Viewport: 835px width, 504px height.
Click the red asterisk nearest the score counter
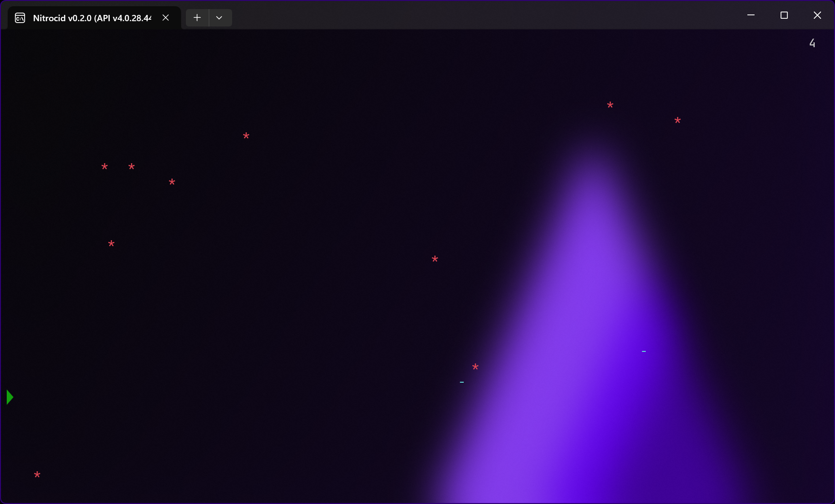(678, 121)
